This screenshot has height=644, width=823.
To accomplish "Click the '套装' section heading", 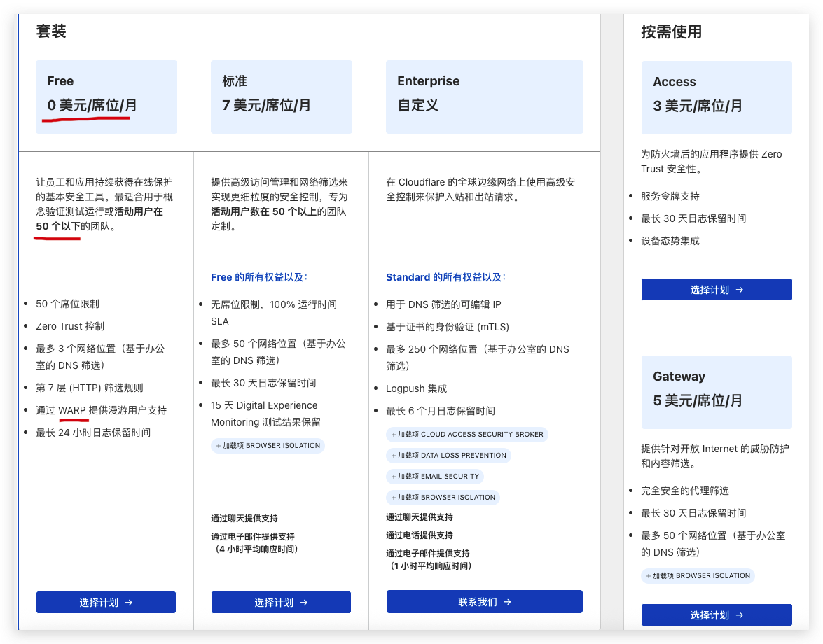I will point(51,31).
